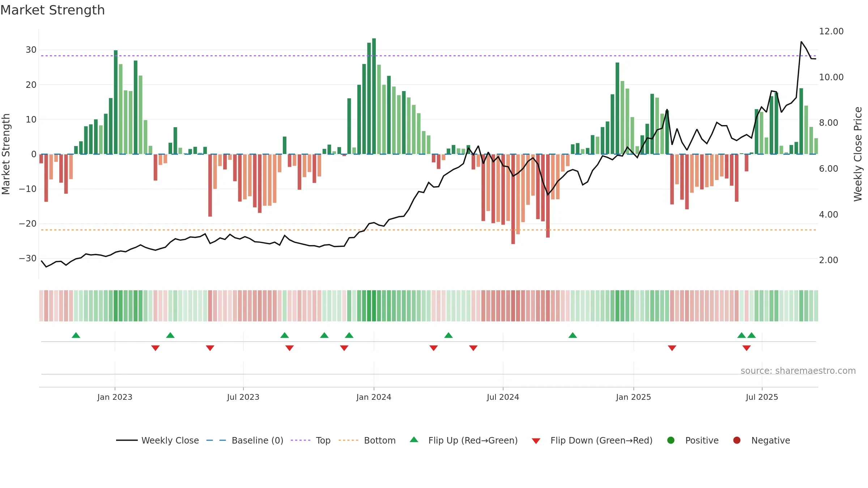Click the Weekly Close Price axis title
This screenshot has height=488, width=868.
[858, 154]
